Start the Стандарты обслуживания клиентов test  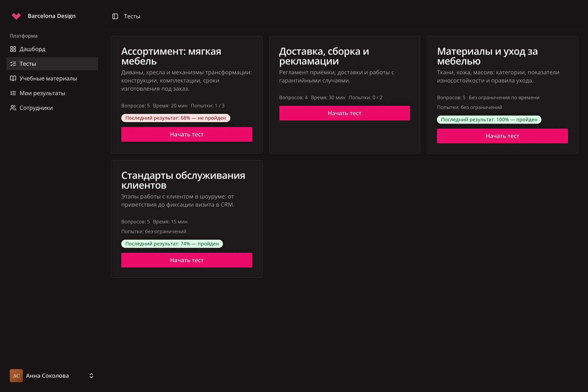187,260
